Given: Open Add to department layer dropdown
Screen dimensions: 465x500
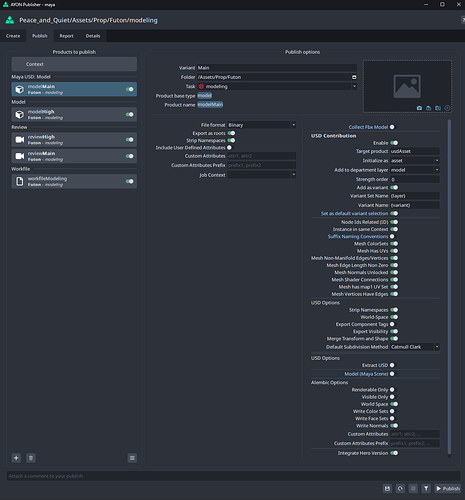Looking at the screenshot, I should pos(415,170).
